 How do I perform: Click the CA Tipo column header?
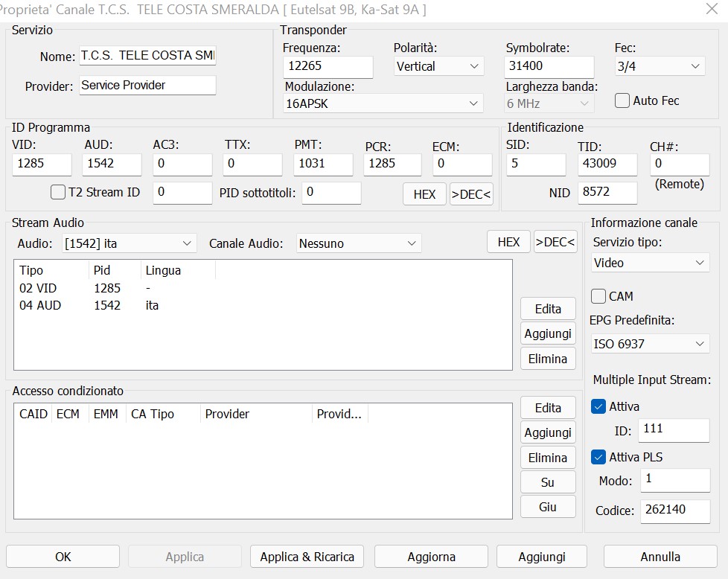point(163,414)
